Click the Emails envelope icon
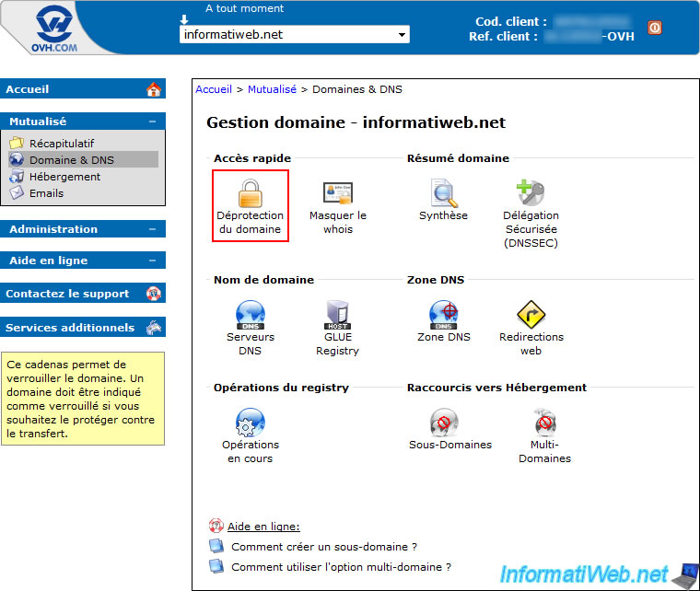700x591 pixels. tap(17, 192)
